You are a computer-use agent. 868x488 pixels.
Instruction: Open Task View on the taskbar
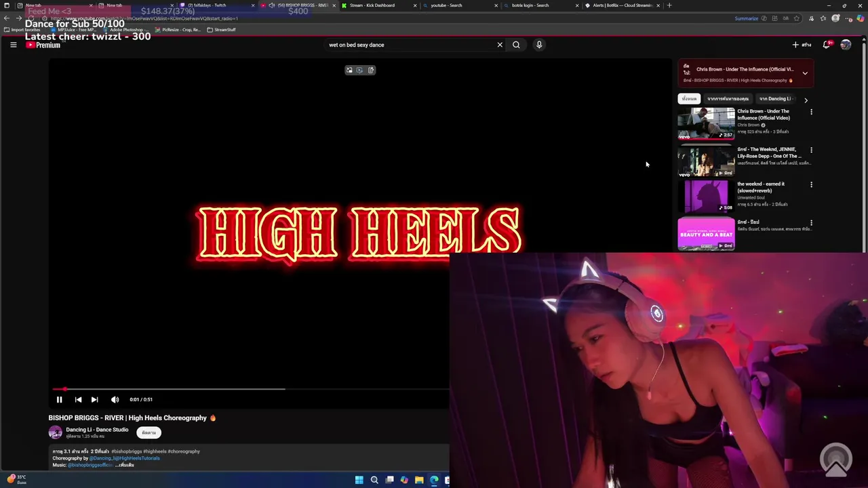pyautogui.click(x=389, y=480)
